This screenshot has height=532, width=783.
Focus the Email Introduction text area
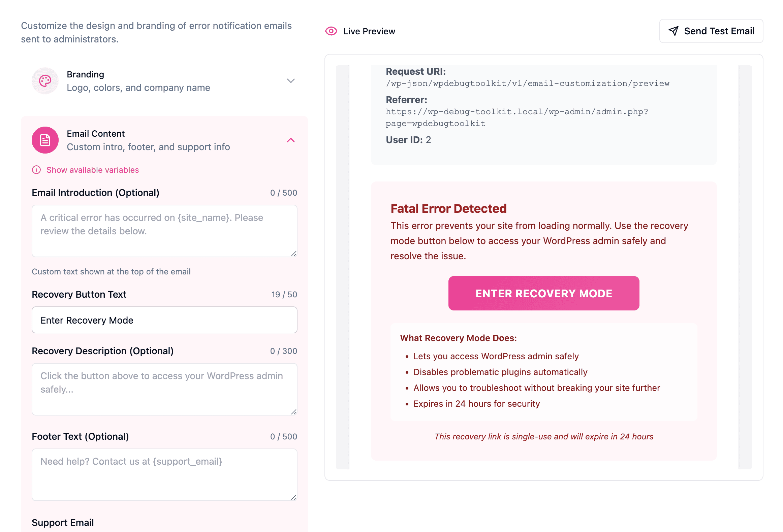pyautogui.click(x=164, y=231)
